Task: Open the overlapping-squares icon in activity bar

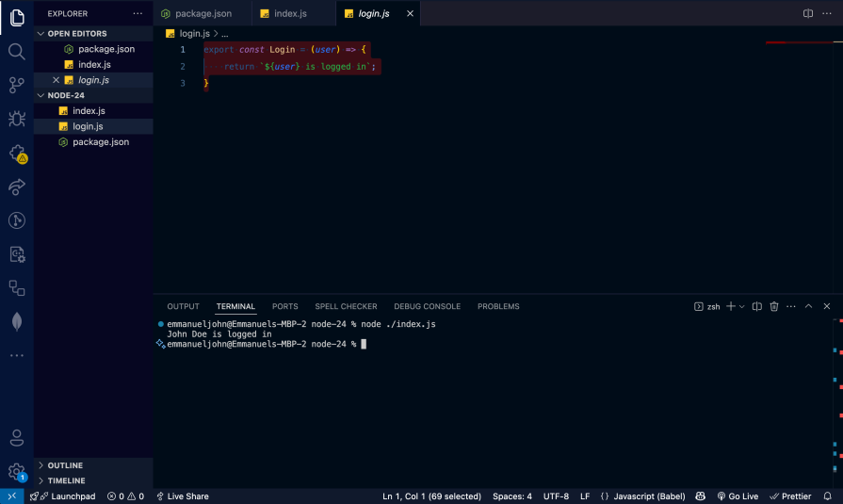Action: [17, 288]
